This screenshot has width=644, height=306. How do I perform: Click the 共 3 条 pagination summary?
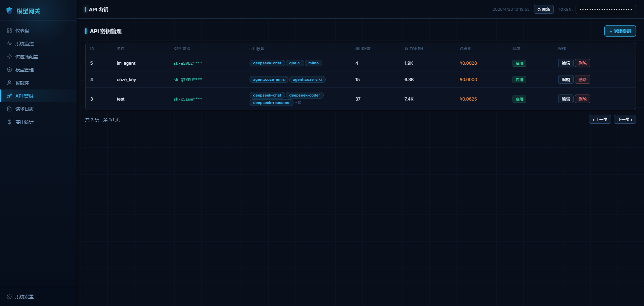pos(102,120)
